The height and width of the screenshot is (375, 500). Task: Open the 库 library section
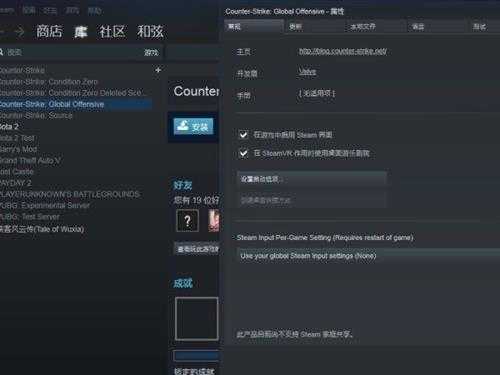coord(80,32)
